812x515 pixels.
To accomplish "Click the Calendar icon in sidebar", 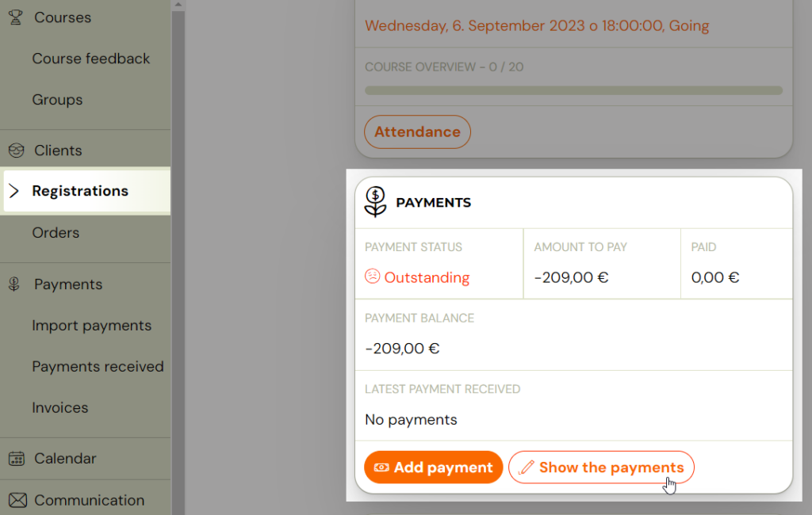I will [16, 458].
